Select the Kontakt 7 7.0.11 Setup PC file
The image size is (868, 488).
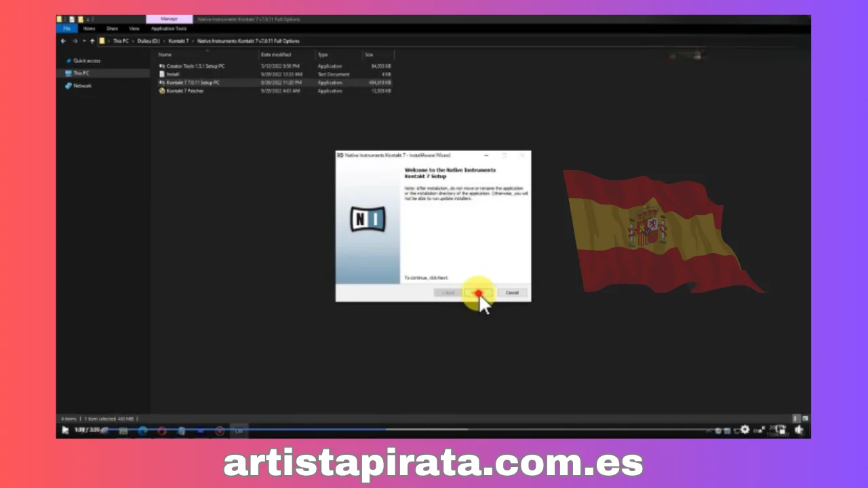tap(275, 82)
